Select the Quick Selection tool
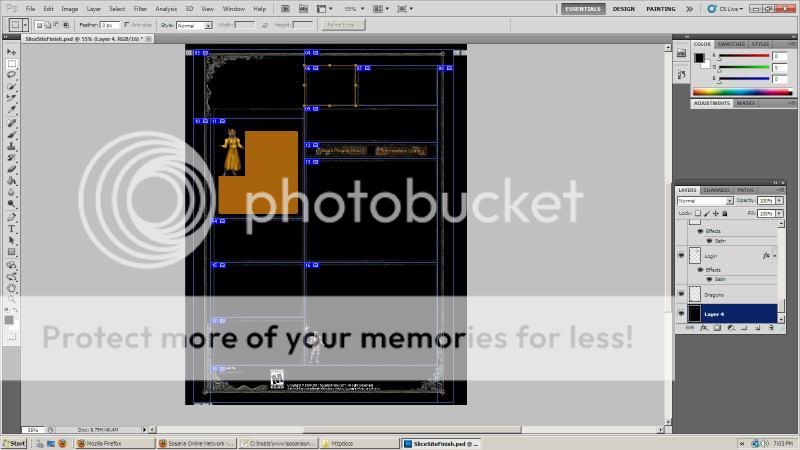 (11, 86)
